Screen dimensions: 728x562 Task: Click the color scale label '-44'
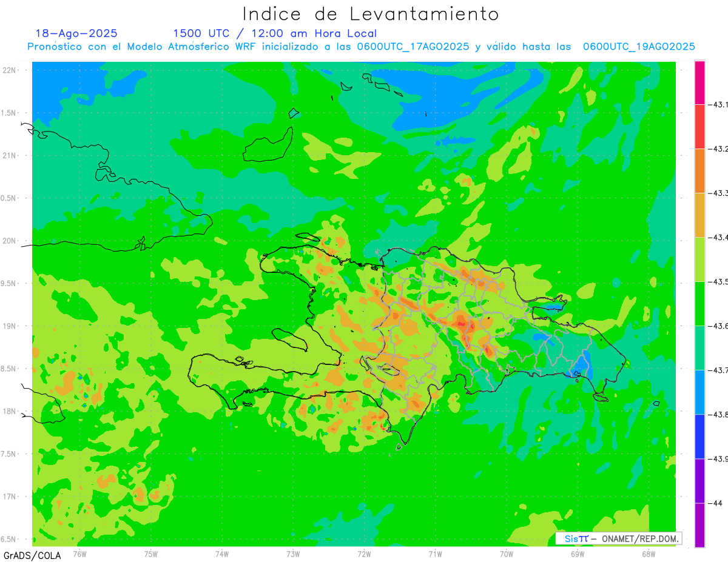716,503
